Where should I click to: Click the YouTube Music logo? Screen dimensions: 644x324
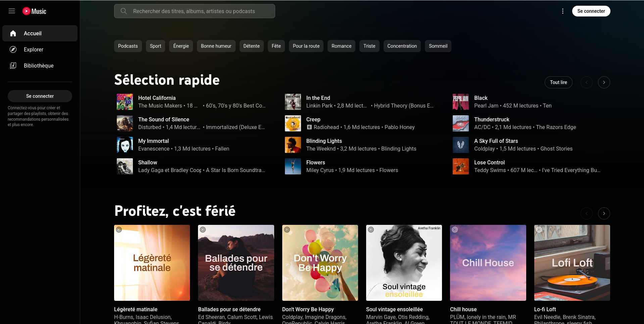point(35,11)
